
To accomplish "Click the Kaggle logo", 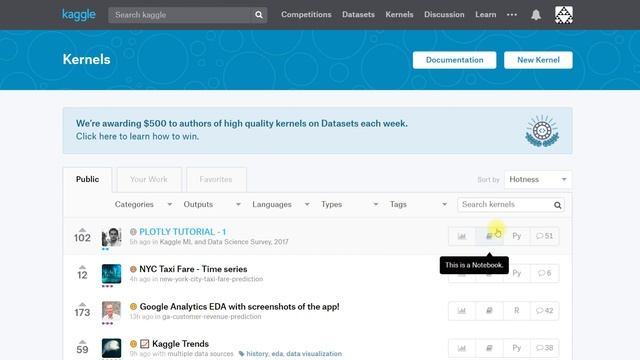I will click(79, 15).
